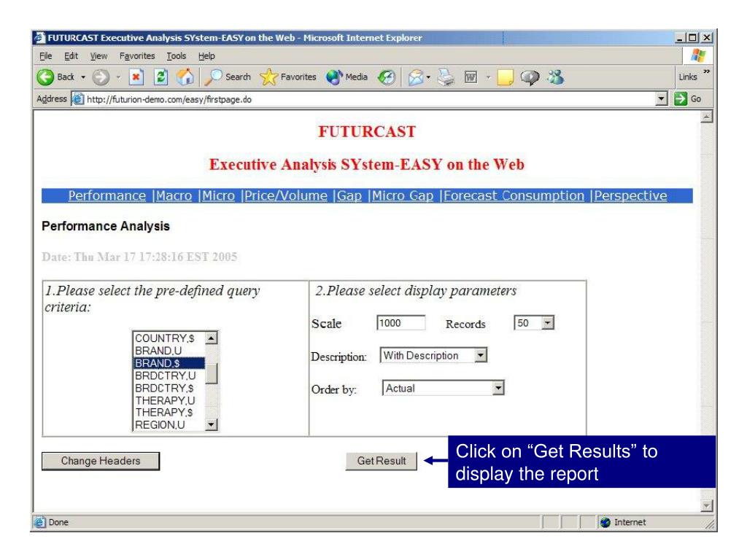Select REGION,U in the query list
This screenshot has width=747, height=560.
pyautogui.click(x=169, y=425)
